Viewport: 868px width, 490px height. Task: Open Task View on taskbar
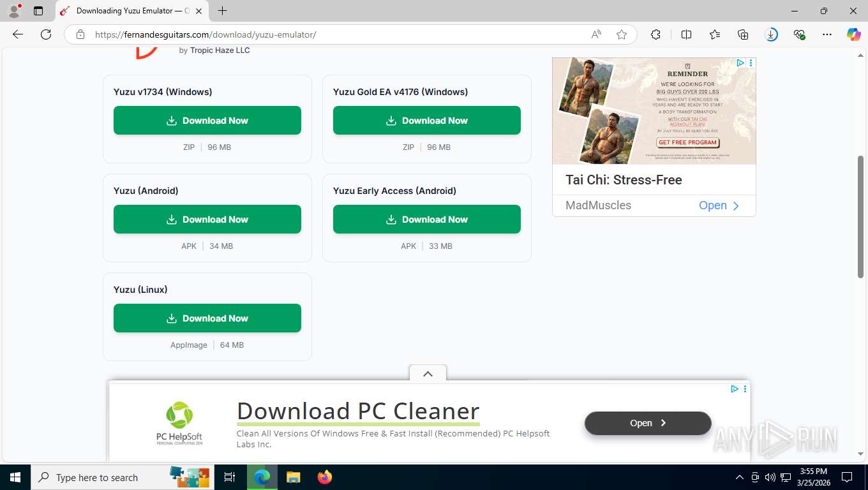pos(230,477)
